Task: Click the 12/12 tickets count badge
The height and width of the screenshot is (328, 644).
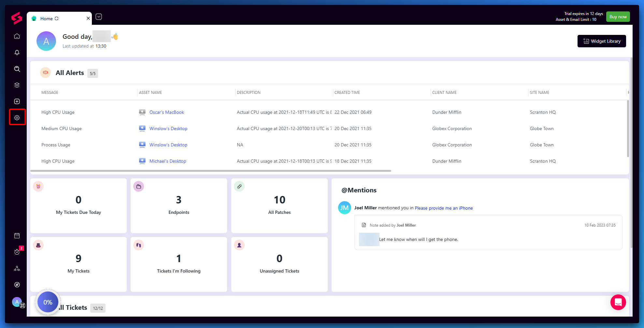Action: [98, 308]
